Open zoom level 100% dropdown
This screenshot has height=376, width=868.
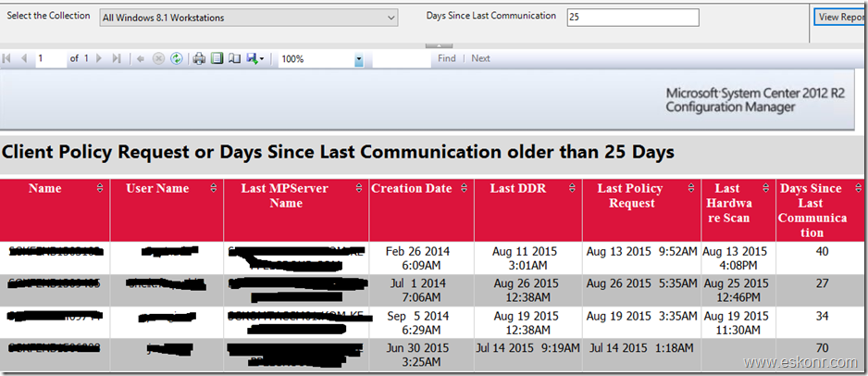pyautogui.click(x=359, y=59)
